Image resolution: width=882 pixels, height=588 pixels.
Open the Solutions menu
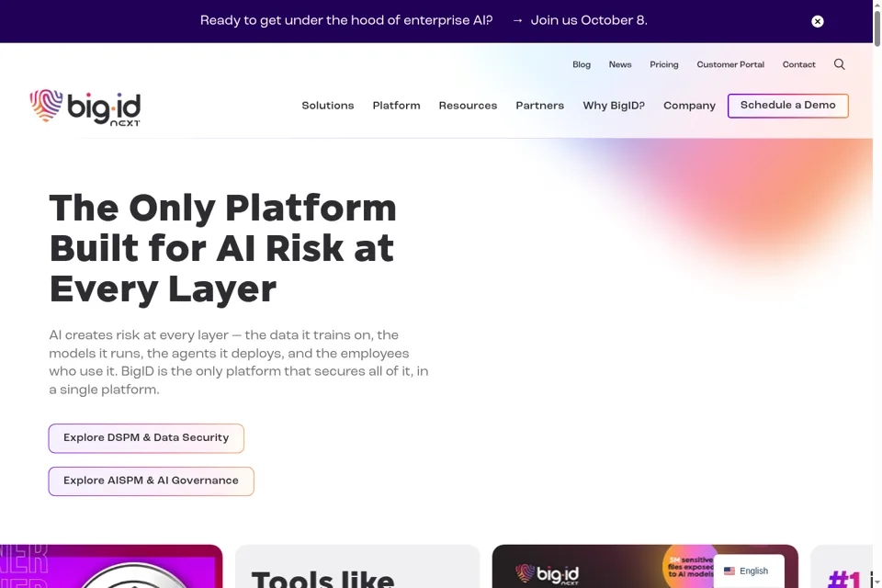(328, 106)
